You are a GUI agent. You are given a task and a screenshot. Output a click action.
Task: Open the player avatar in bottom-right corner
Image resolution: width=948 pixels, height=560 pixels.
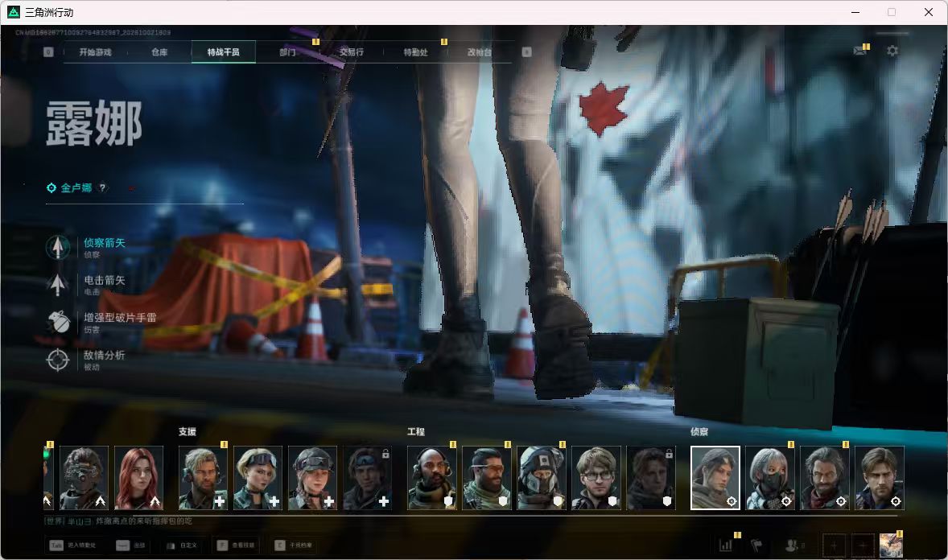(x=891, y=545)
